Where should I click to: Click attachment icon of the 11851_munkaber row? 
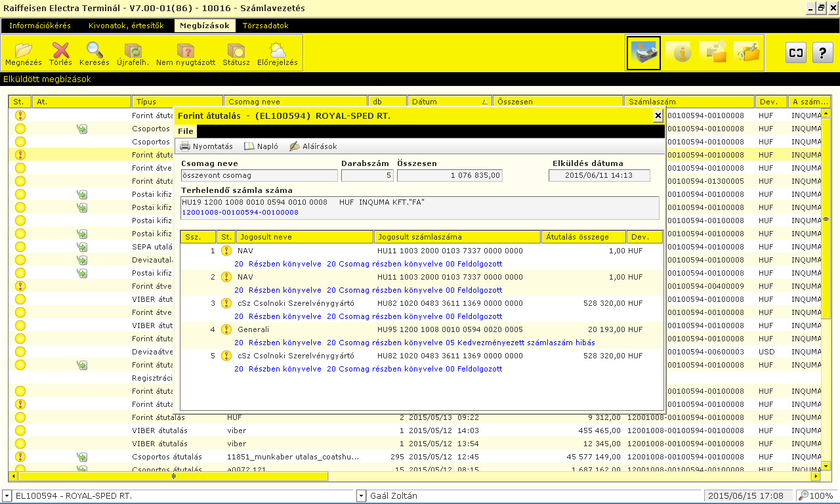[x=82, y=457]
